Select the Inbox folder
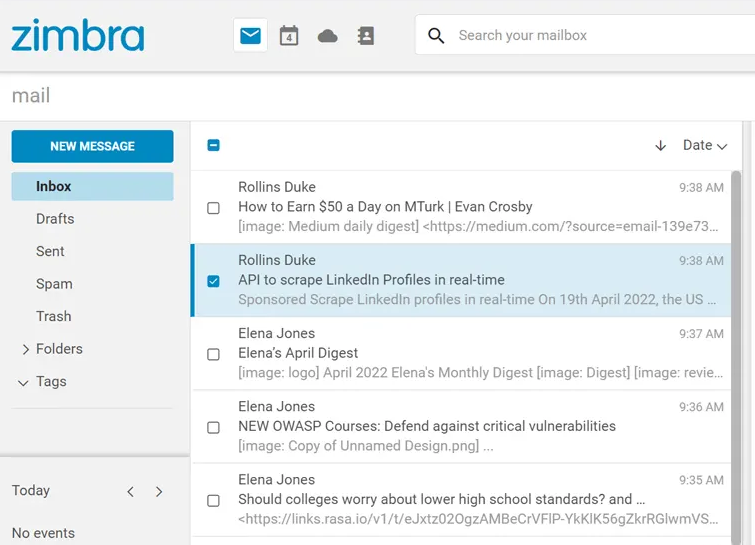 click(92, 186)
